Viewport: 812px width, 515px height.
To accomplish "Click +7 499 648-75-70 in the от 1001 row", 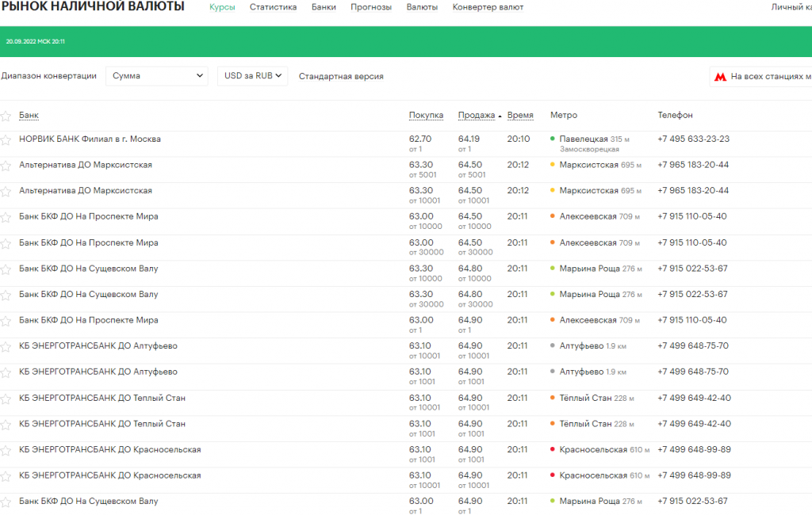I will pyautogui.click(x=693, y=372).
